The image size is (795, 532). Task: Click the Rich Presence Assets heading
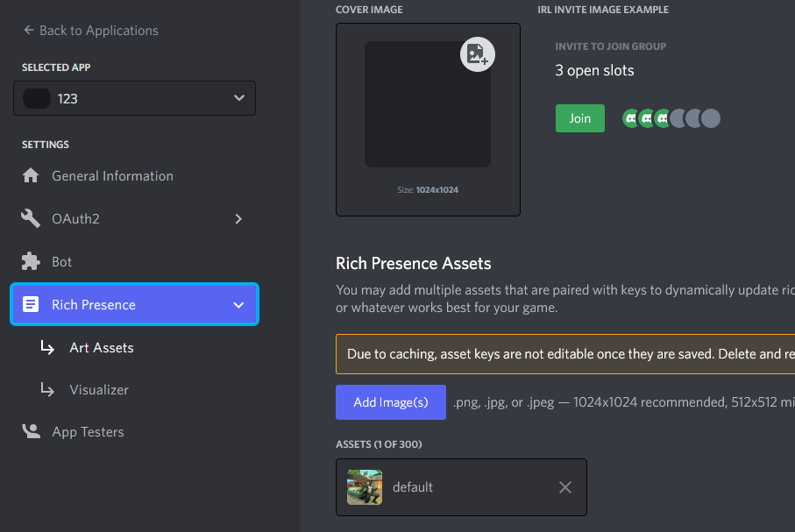(413, 263)
